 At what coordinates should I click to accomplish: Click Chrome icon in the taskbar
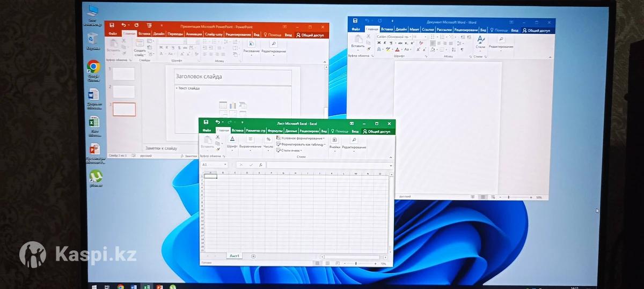pyautogui.click(x=121, y=287)
